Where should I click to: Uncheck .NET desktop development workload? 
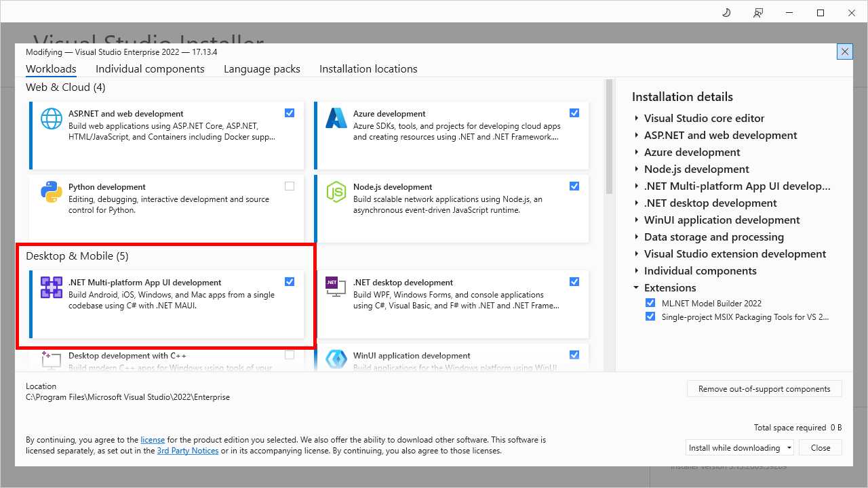tap(574, 282)
